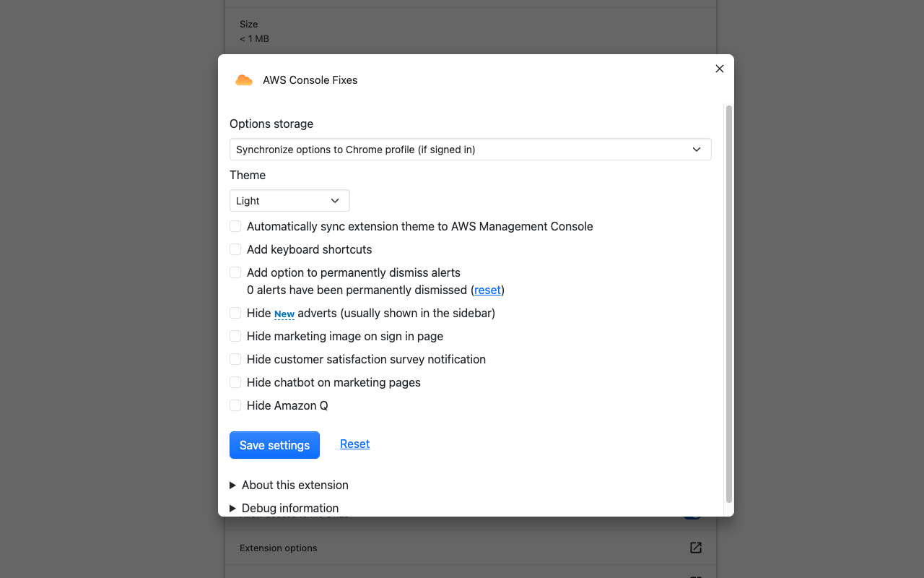Open Extension options via external link icon

694,548
